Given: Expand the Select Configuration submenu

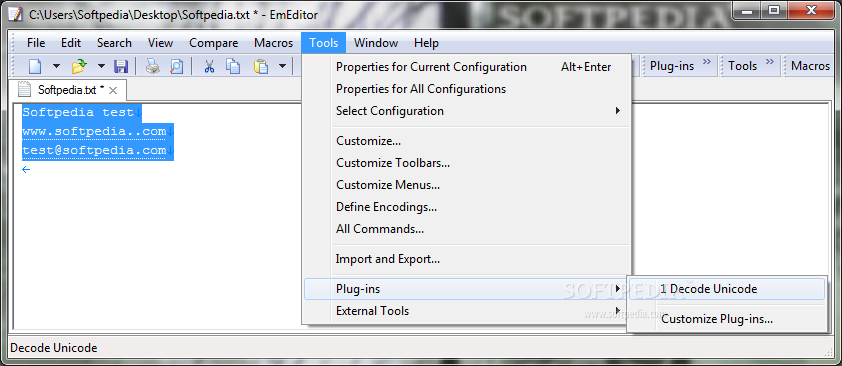Looking at the screenshot, I should (x=466, y=111).
